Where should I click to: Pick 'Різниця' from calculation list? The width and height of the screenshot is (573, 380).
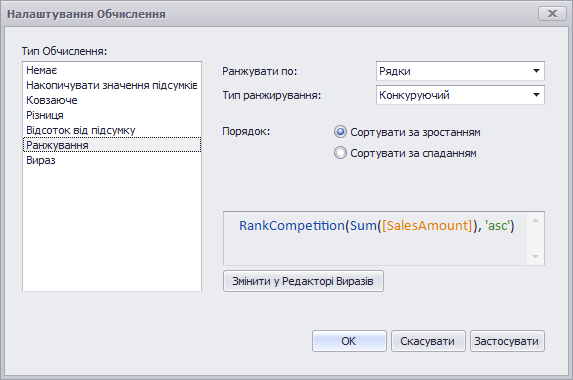tap(112, 115)
